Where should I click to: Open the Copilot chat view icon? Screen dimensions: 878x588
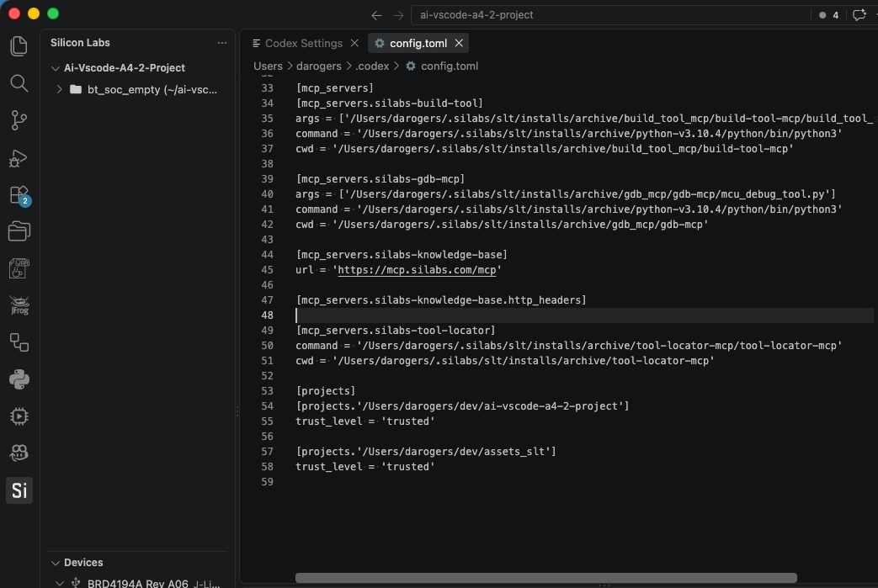pyautogui.click(x=19, y=453)
